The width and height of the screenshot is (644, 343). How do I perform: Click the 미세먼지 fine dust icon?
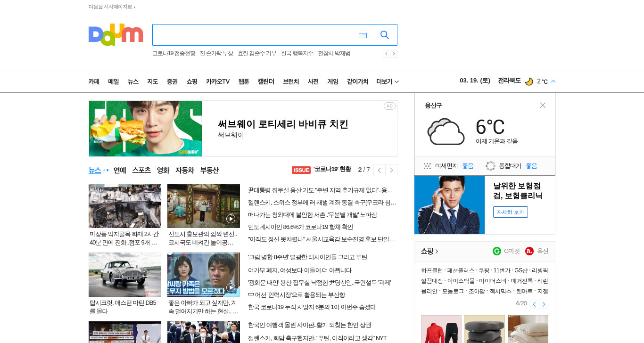pyautogui.click(x=428, y=166)
